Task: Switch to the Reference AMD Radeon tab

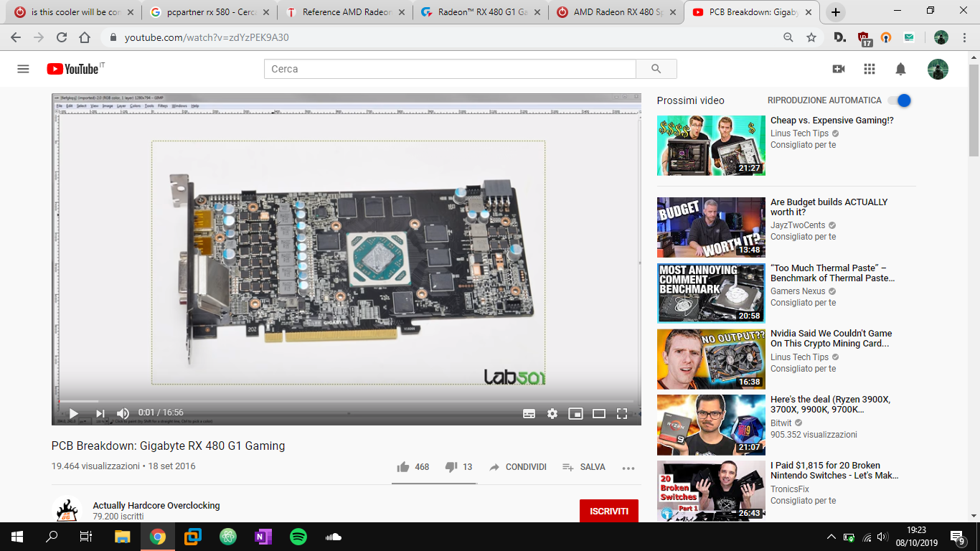Action: pos(344,12)
